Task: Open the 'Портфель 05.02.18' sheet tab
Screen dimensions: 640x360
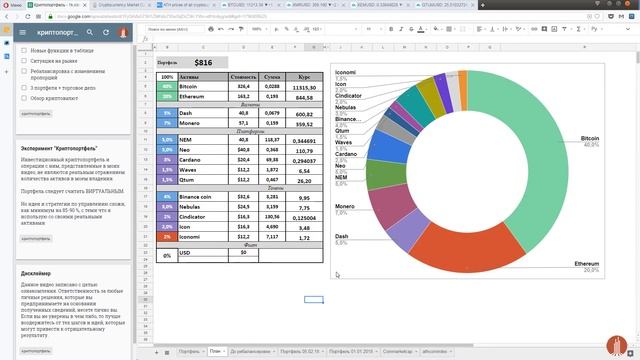Action: (x=302, y=351)
